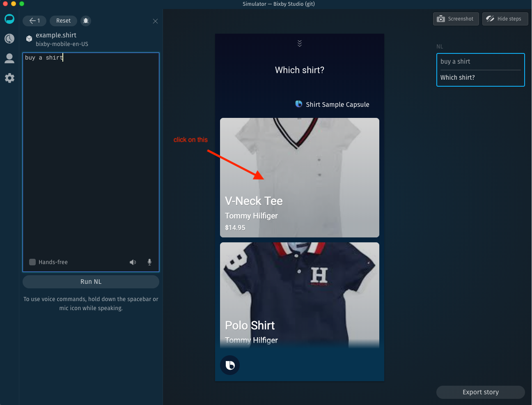Open the settings gear sidebar icon
This screenshot has width=532, height=405.
[x=9, y=78]
